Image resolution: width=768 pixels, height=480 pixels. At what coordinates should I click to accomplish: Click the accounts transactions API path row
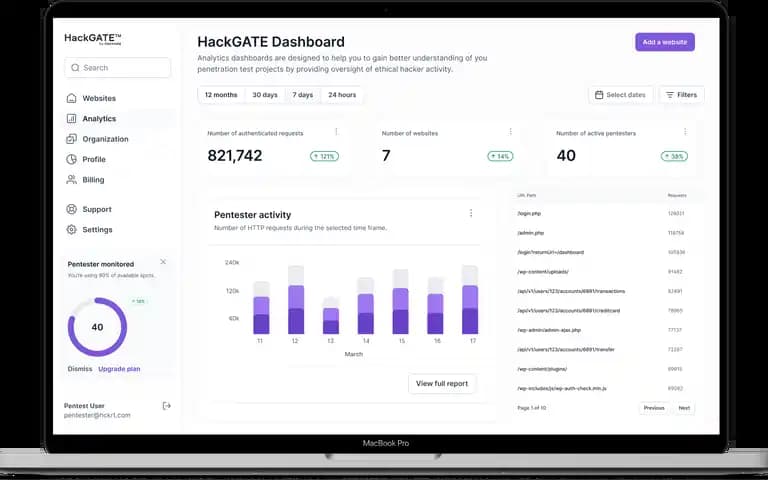click(605, 291)
